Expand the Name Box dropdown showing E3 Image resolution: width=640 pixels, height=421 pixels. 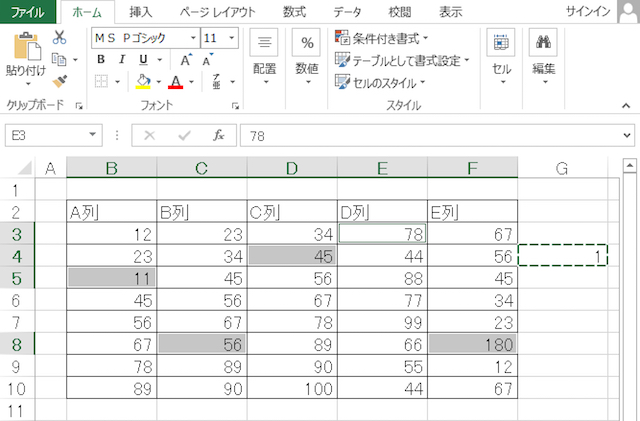(93, 135)
